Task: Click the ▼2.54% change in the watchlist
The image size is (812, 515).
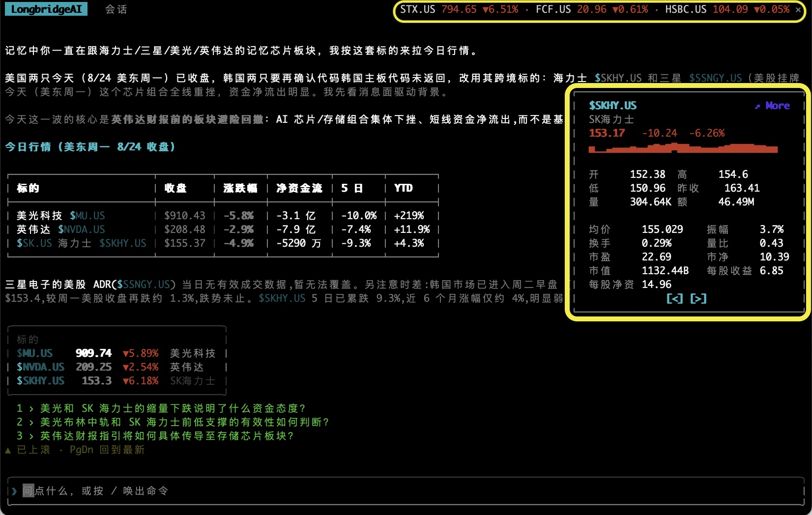Action: coord(141,367)
